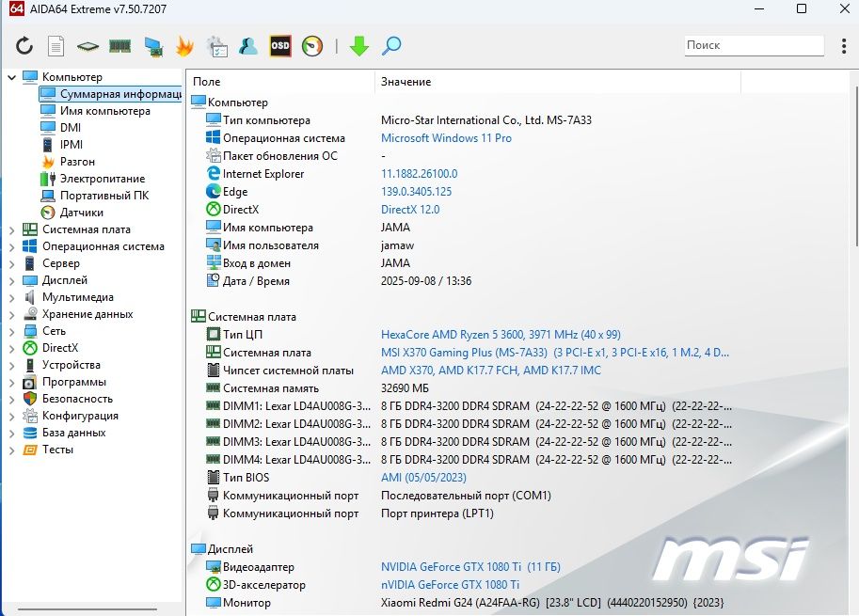Launch the flame stability test icon
This screenshot has width=859, height=616.
pos(184,46)
